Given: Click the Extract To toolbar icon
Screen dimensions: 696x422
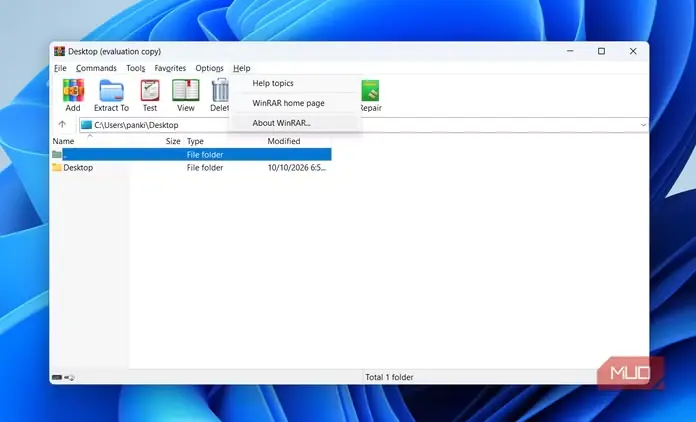Looking at the screenshot, I should (x=111, y=91).
